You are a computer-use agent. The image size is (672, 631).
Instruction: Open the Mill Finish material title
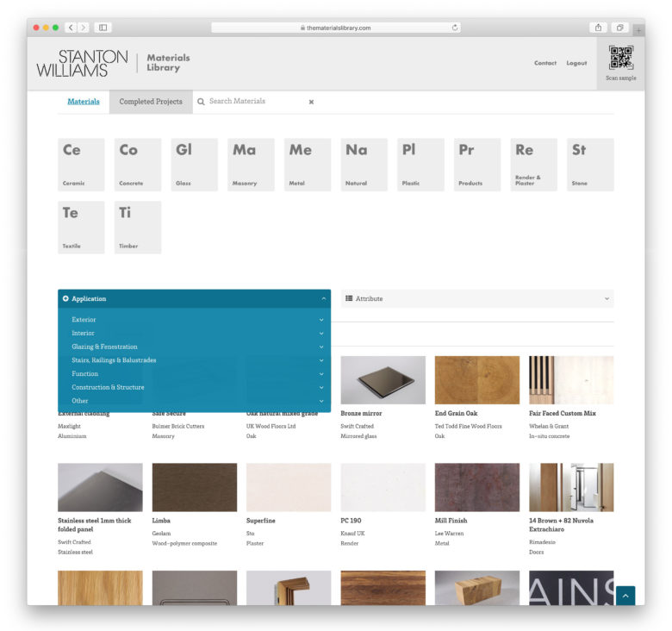[x=451, y=521]
